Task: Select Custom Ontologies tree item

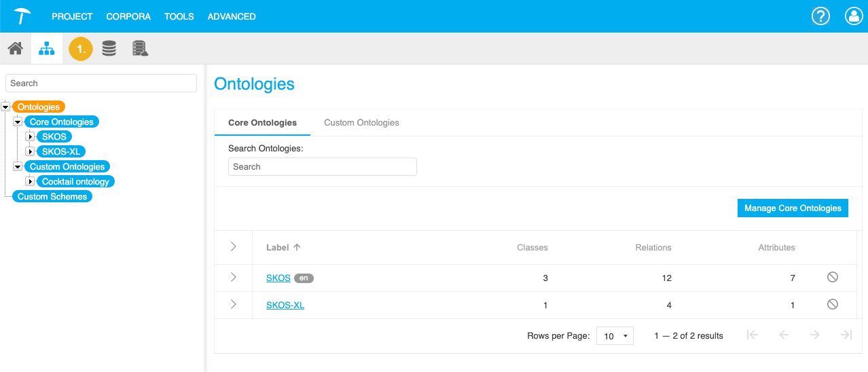Action: [67, 167]
